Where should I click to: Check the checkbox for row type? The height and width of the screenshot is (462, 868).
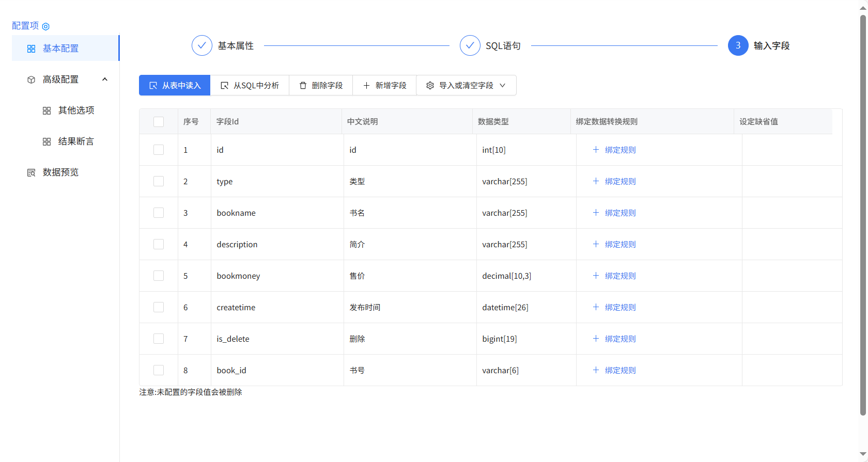pyautogui.click(x=159, y=181)
